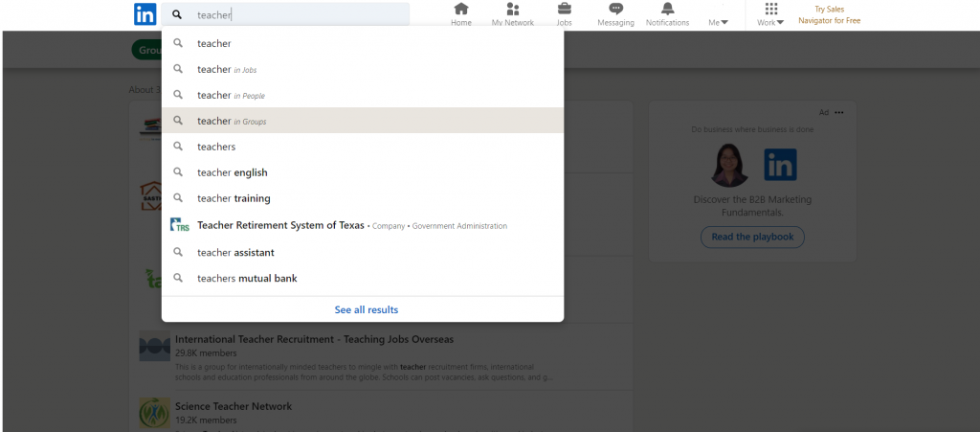This screenshot has width=980, height=432.
Task: Click magnifier icon beside 'teacher assistant'
Action: (178, 252)
